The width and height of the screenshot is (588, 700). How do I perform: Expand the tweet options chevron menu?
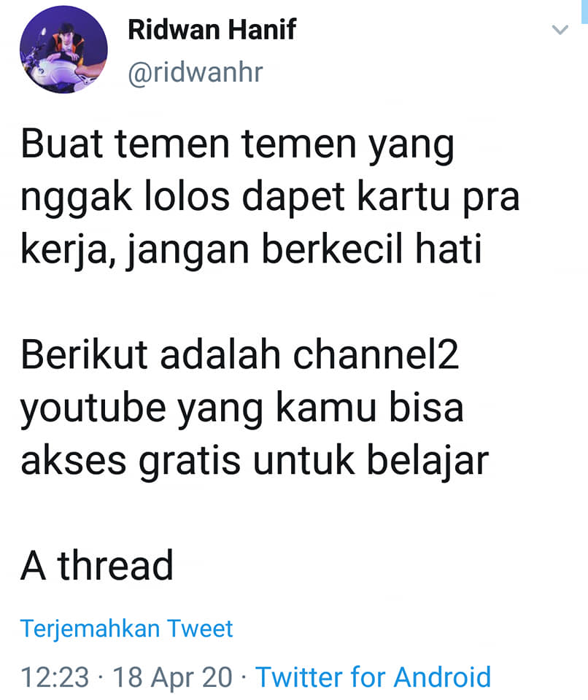[560, 30]
